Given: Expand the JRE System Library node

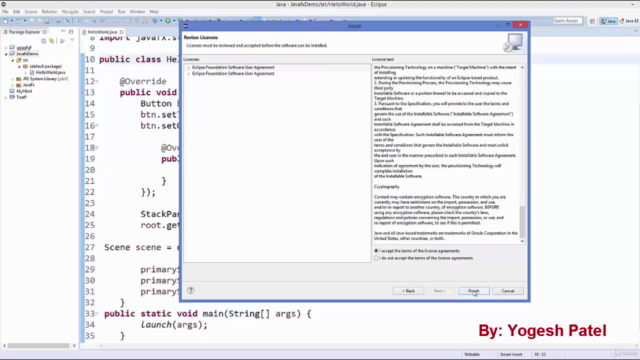Looking at the screenshot, I should (12, 79).
